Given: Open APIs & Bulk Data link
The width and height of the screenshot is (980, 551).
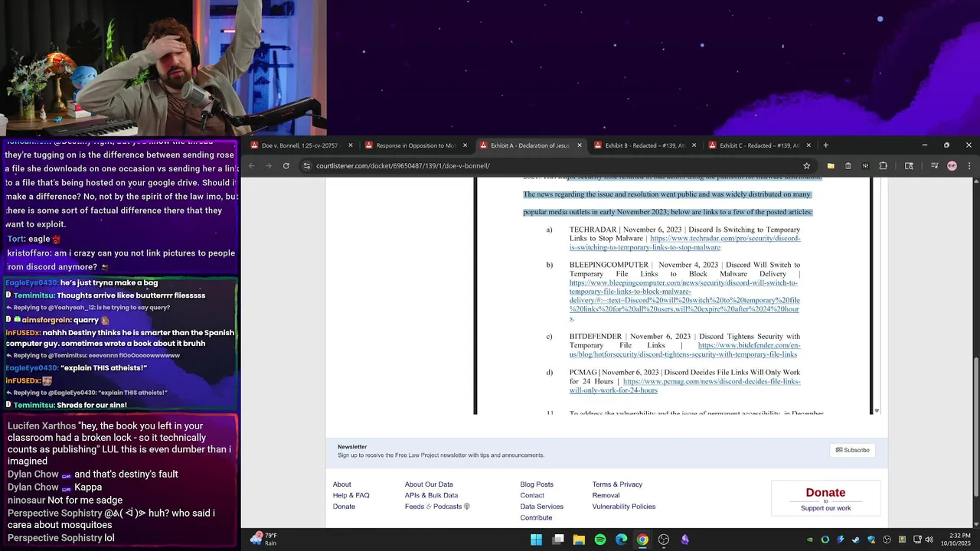Looking at the screenshot, I should [431, 495].
